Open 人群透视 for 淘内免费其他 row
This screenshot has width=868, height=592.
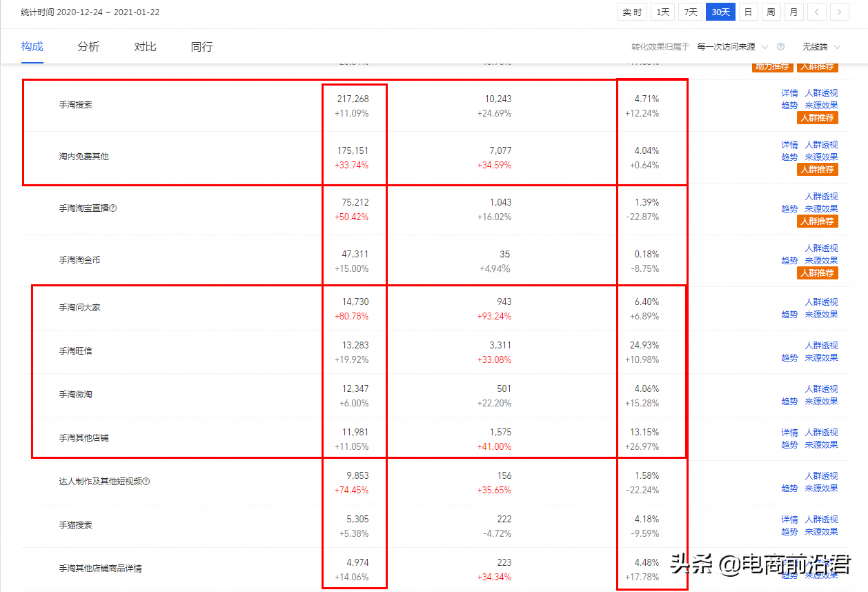pyautogui.click(x=821, y=145)
